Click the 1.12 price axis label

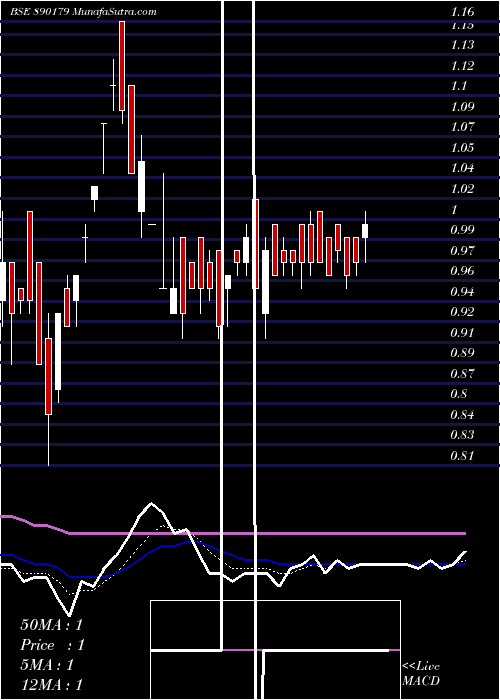tap(462, 66)
